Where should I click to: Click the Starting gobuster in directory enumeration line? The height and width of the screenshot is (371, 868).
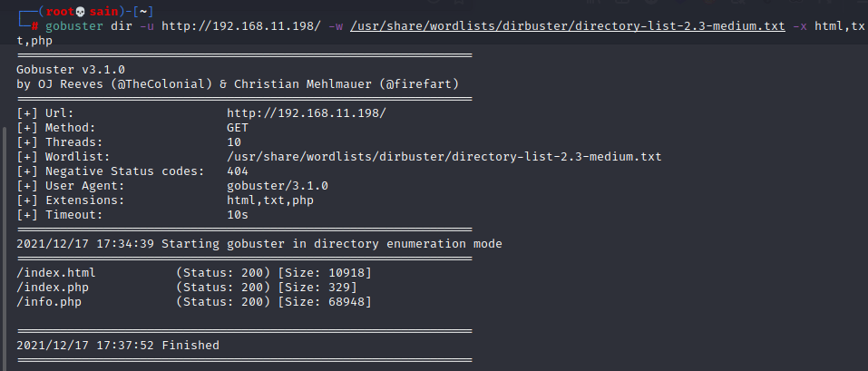(259, 244)
